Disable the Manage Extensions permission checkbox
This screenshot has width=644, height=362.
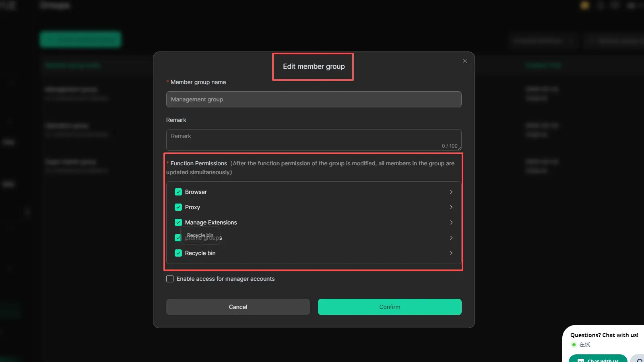point(178,222)
